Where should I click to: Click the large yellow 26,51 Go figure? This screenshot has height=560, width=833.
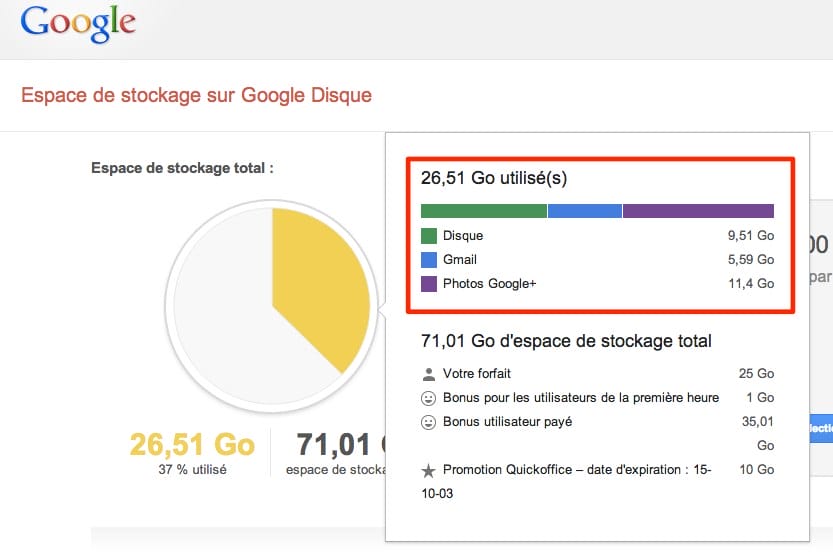pos(192,445)
